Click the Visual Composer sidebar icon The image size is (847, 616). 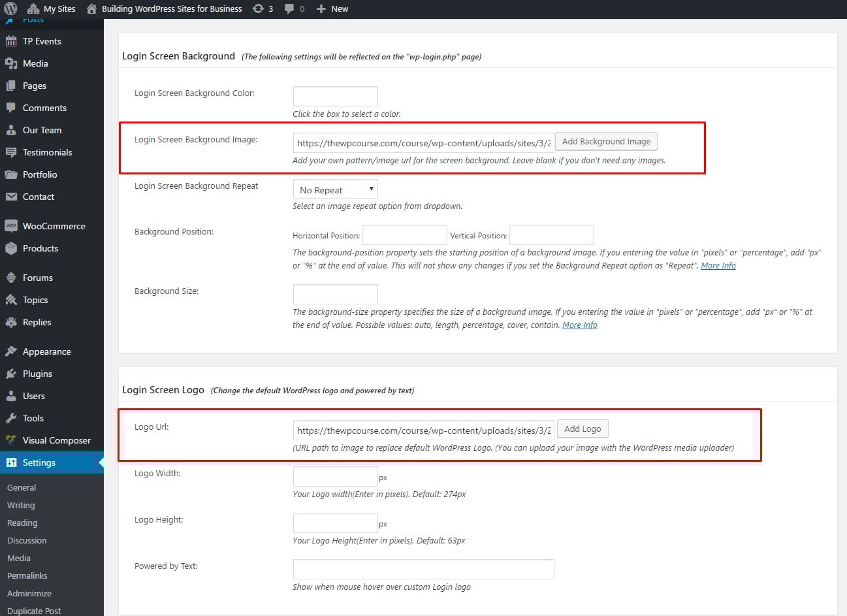(x=11, y=440)
